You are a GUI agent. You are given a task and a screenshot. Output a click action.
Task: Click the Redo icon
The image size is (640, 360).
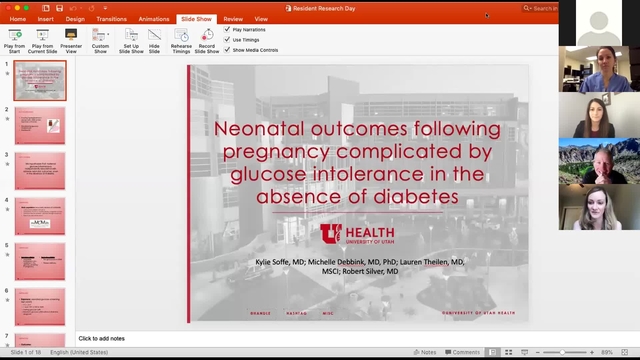91,8
